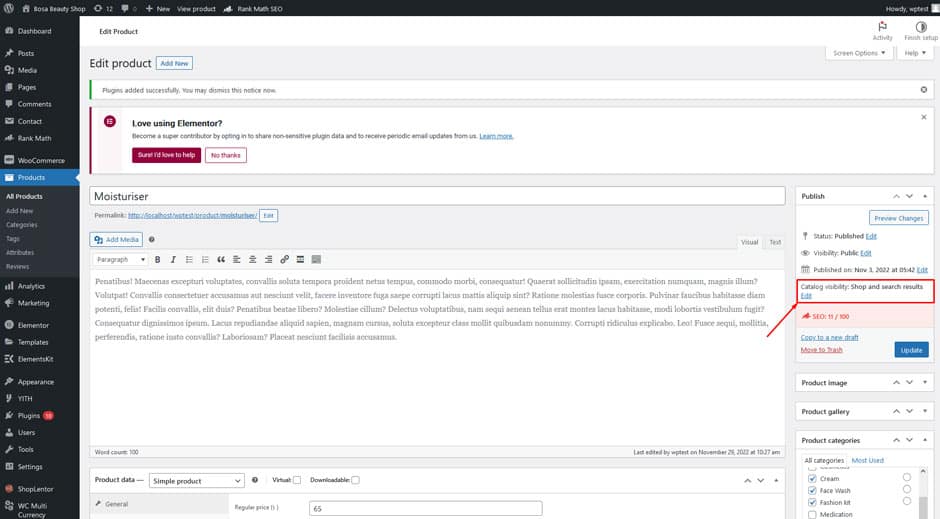Select the radio button next to Fashion kit
Viewport: 940px width, 519px height.
(906, 501)
